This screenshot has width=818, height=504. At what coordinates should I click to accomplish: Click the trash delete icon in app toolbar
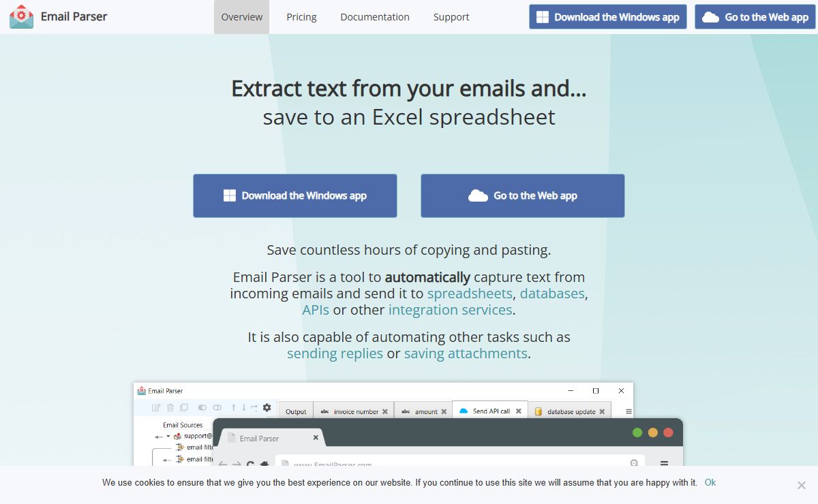point(170,408)
